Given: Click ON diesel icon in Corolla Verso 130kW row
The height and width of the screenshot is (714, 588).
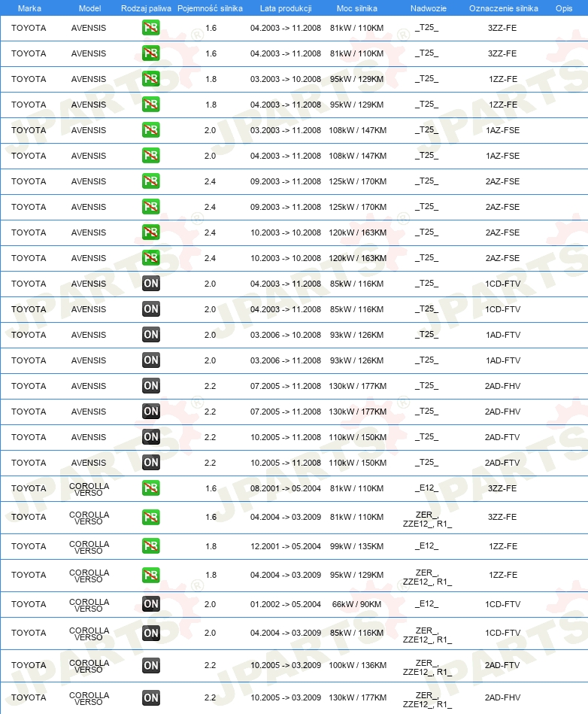Looking at the screenshot, I should [x=150, y=697].
